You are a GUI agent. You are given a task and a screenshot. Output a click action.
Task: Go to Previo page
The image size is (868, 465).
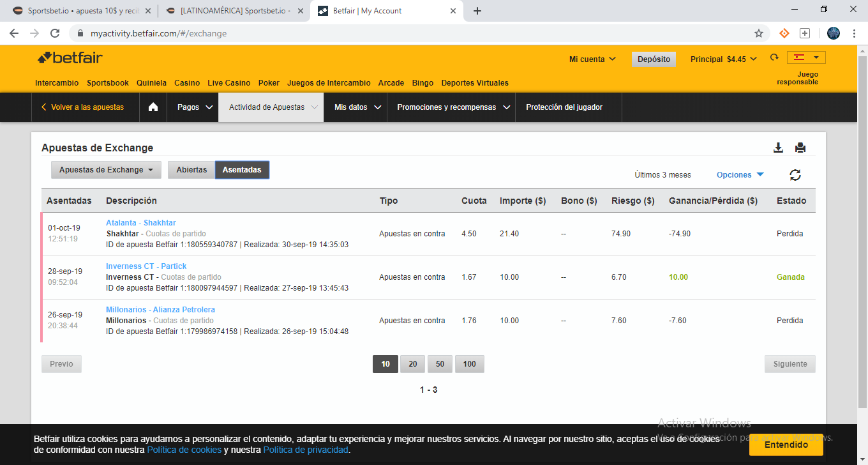tap(61, 364)
